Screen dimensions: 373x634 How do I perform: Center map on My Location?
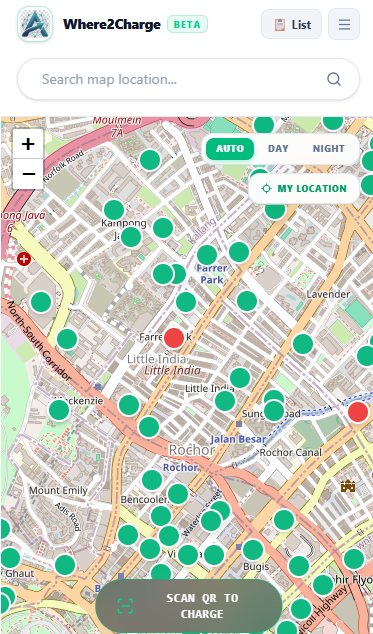point(304,189)
